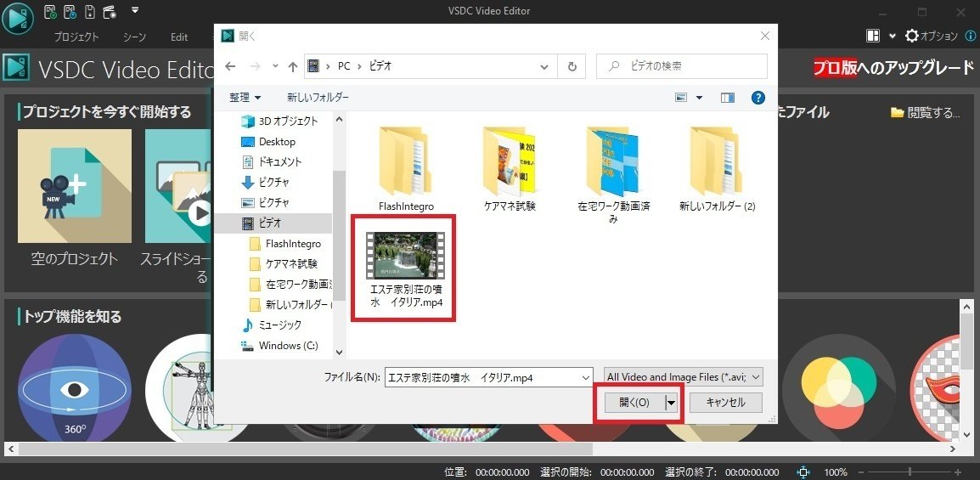Select the 在宅ワーク動画済み folder in file list
Image resolution: width=980 pixels, height=480 pixels.
[x=614, y=174]
